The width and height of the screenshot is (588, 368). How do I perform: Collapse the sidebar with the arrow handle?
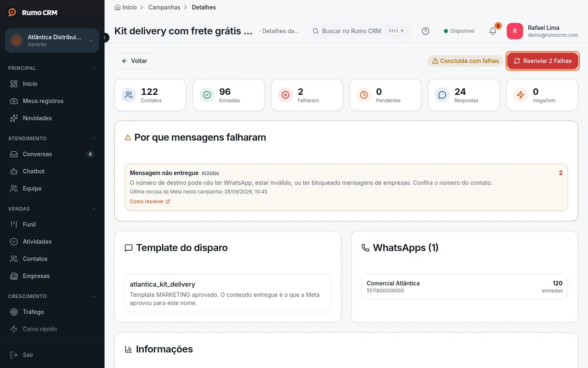pos(105,38)
